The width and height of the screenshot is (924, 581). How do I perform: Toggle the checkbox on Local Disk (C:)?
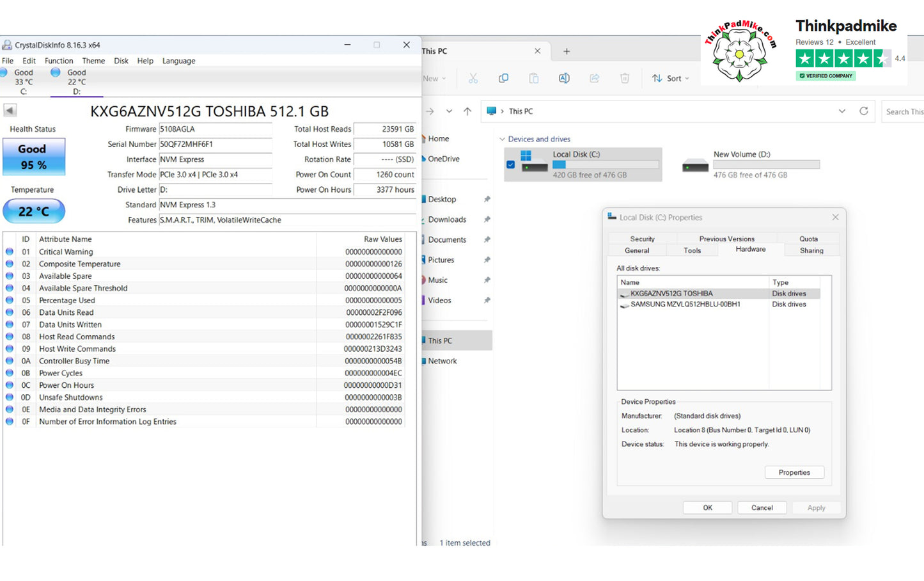(x=510, y=164)
